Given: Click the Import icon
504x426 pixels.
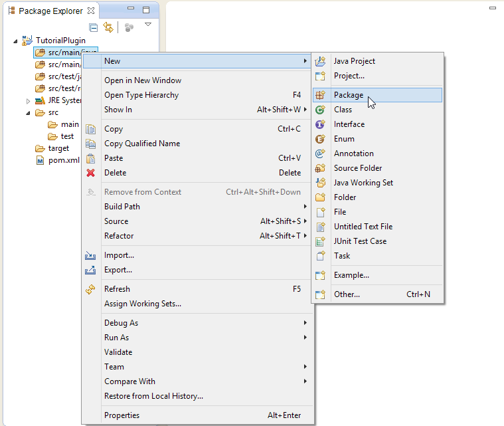Looking at the screenshot, I should (x=90, y=255).
